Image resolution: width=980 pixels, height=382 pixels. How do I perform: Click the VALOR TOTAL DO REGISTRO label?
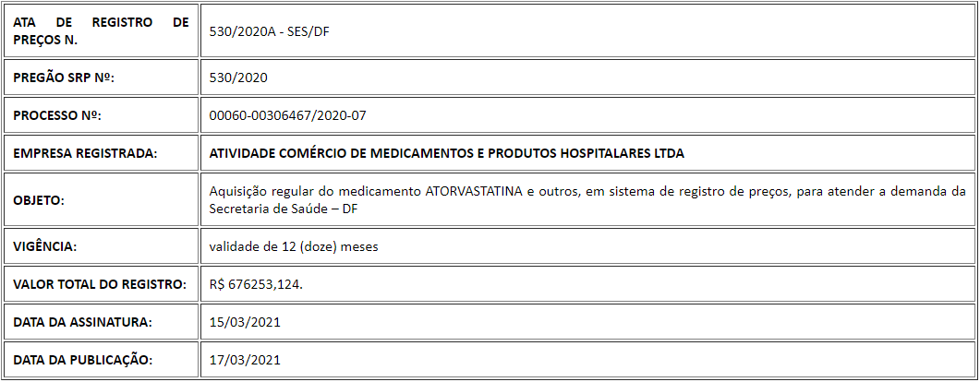click(x=100, y=284)
